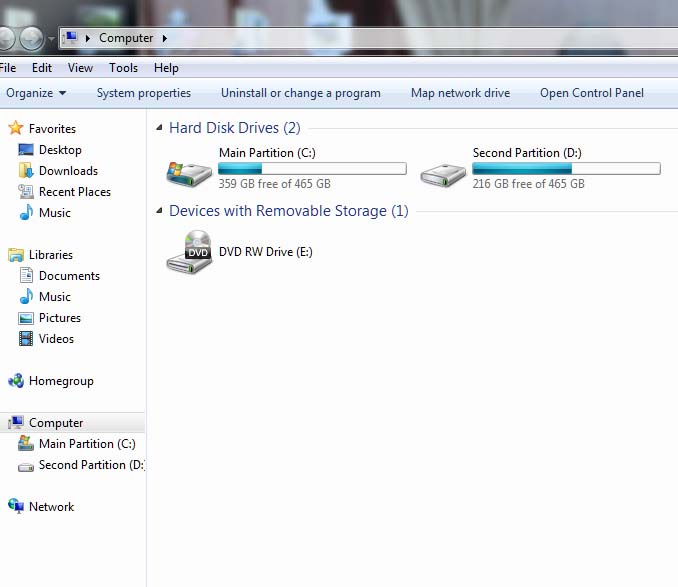Open the Help menu
This screenshot has height=587, width=678.
click(x=166, y=68)
